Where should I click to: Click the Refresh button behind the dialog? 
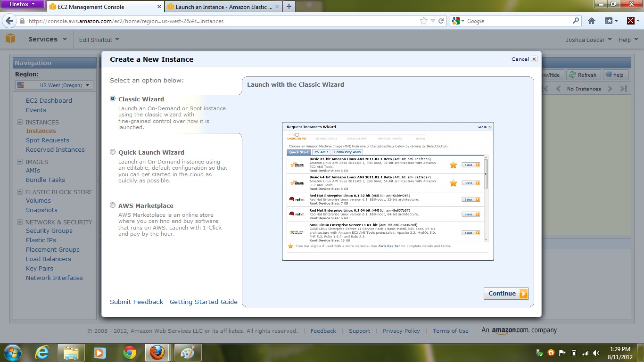point(583,74)
